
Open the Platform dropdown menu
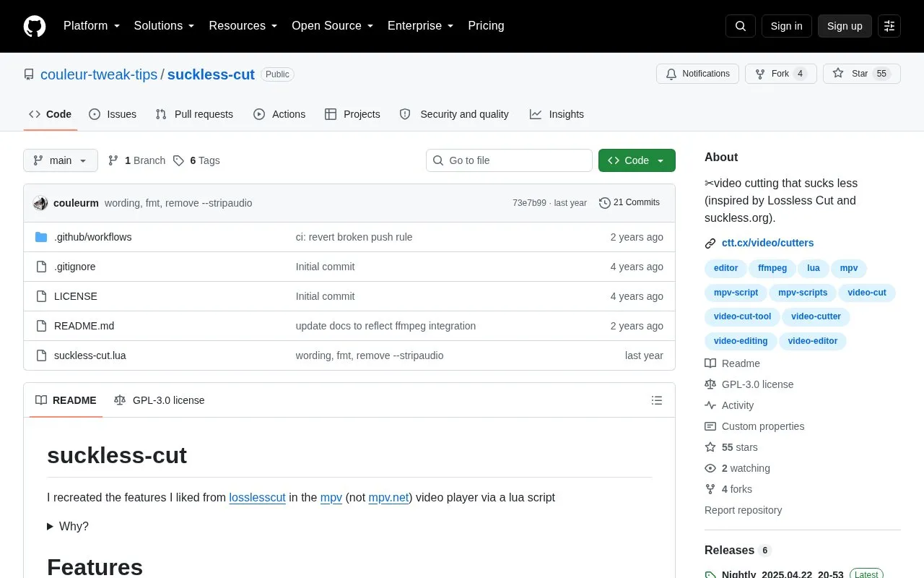click(92, 26)
